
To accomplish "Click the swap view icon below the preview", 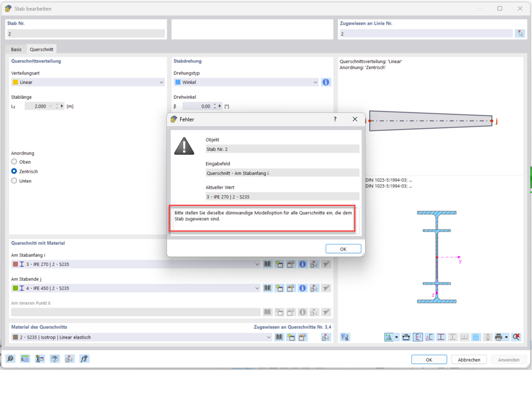I will (x=345, y=337).
